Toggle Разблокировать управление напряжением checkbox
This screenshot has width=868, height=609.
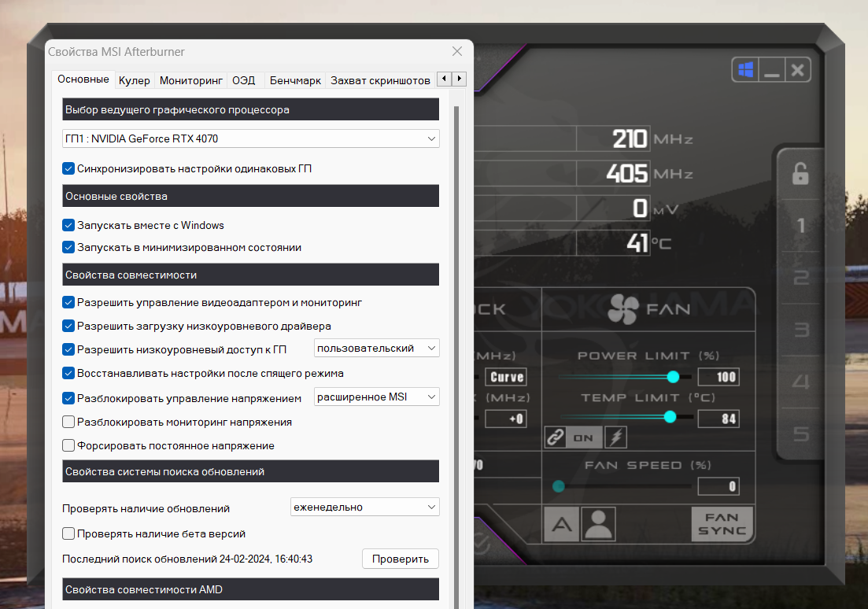[x=68, y=398]
